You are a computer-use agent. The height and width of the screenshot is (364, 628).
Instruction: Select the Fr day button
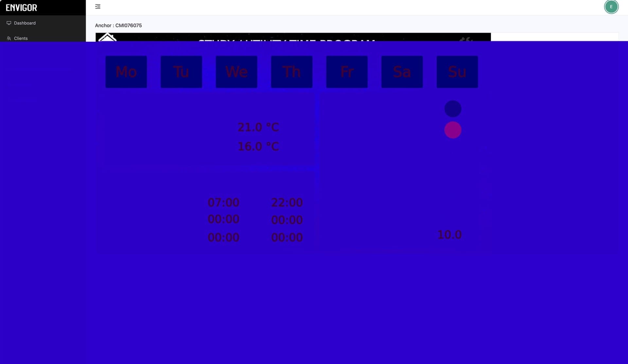coord(347,72)
